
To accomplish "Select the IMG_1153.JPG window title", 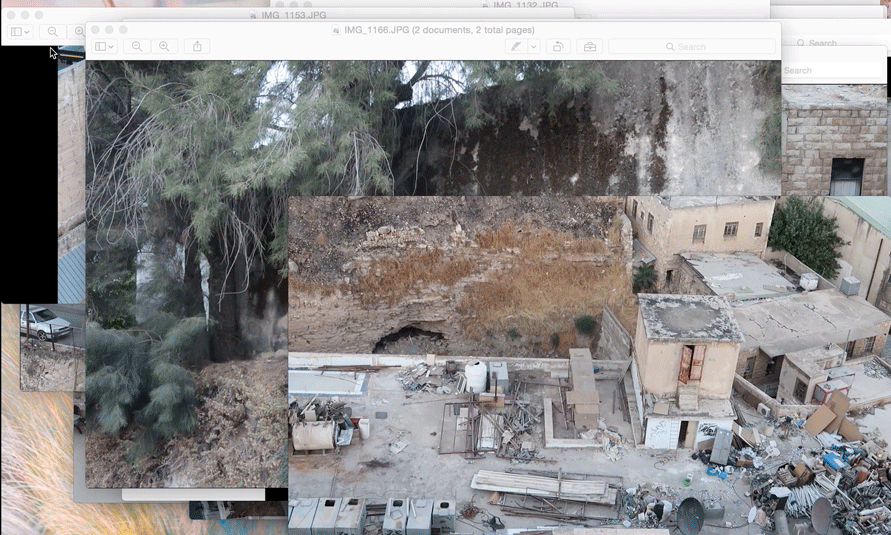I will (294, 15).
